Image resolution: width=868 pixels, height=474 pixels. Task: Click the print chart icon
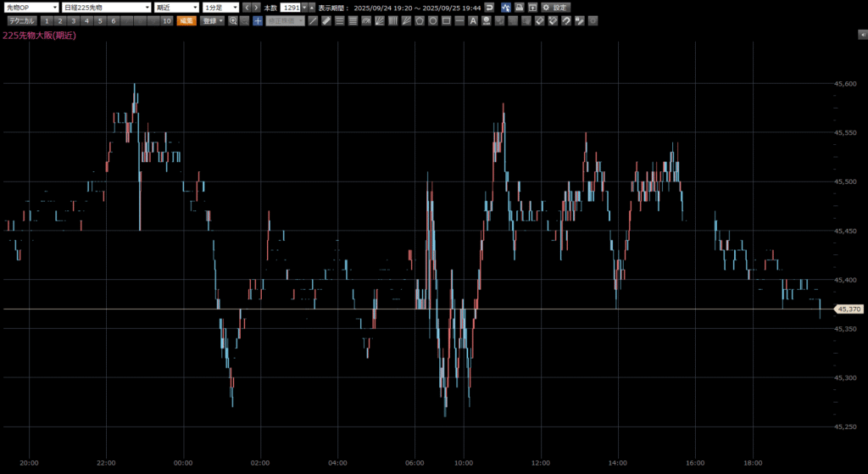tap(519, 8)
